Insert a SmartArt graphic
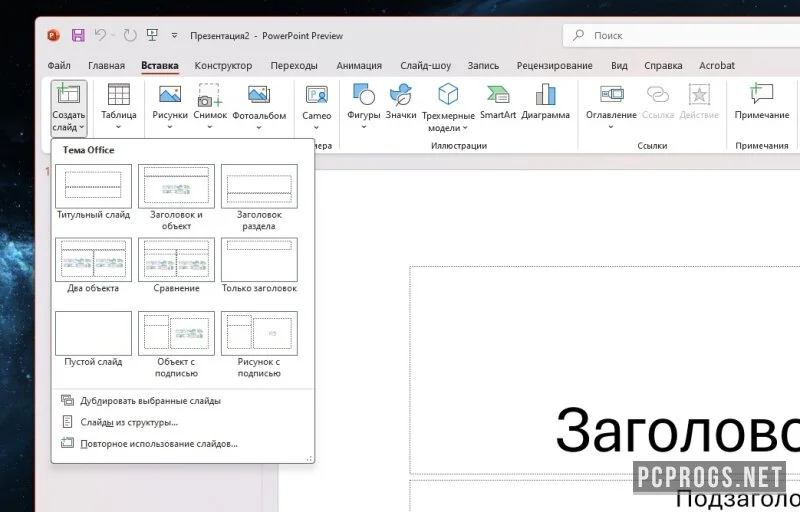 (498, 94)
